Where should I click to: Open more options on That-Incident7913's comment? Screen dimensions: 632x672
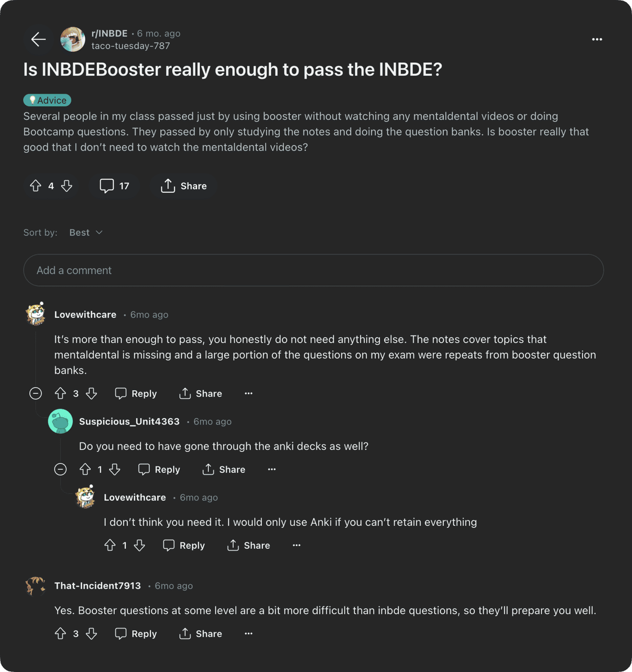point(248,634)
